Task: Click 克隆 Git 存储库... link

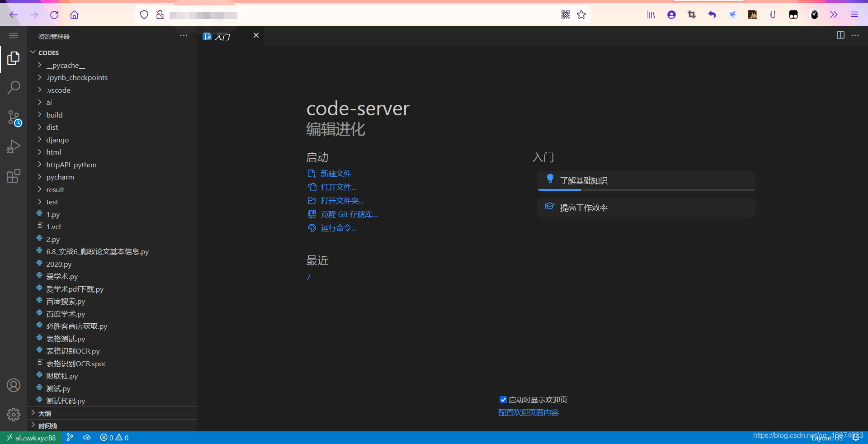Action: 349,214
